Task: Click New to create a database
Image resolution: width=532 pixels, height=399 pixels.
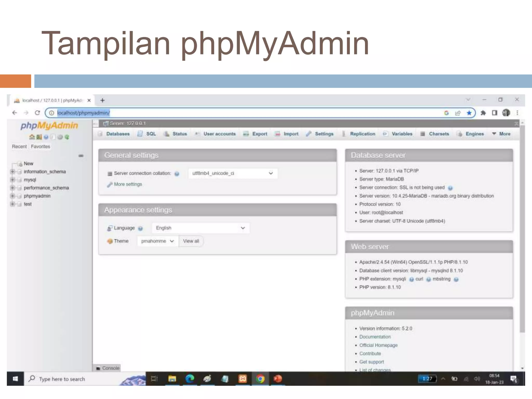Action: click(28, 164)
